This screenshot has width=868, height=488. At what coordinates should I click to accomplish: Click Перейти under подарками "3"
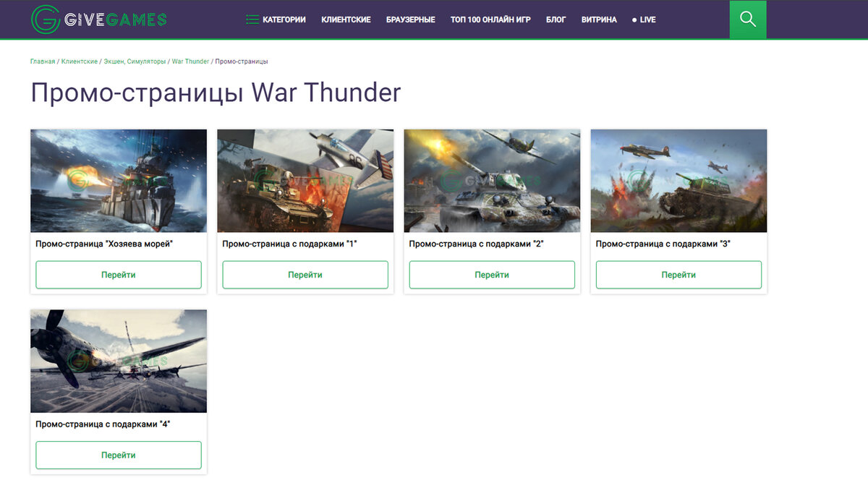(x=678, y=275)
